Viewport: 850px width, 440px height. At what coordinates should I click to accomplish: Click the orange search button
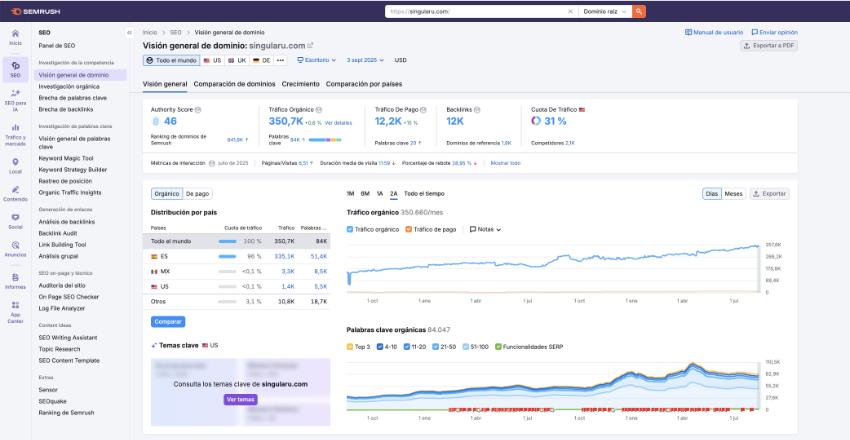click(639, 11)
